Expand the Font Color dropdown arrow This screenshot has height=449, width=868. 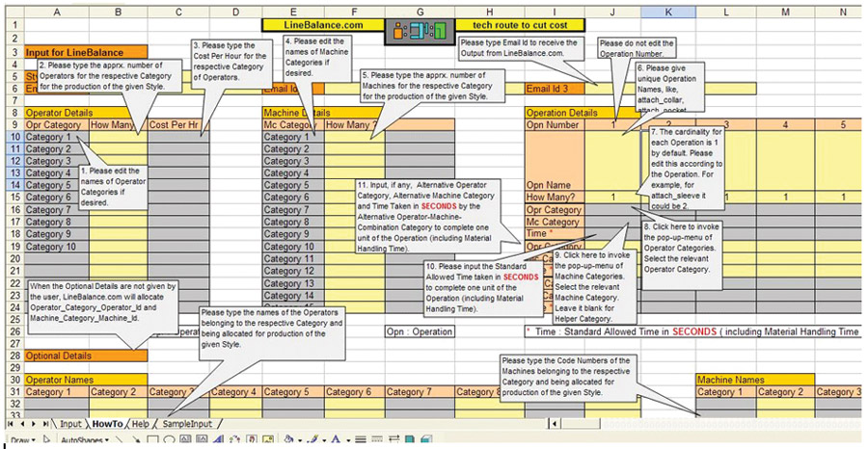pos(348,440)
